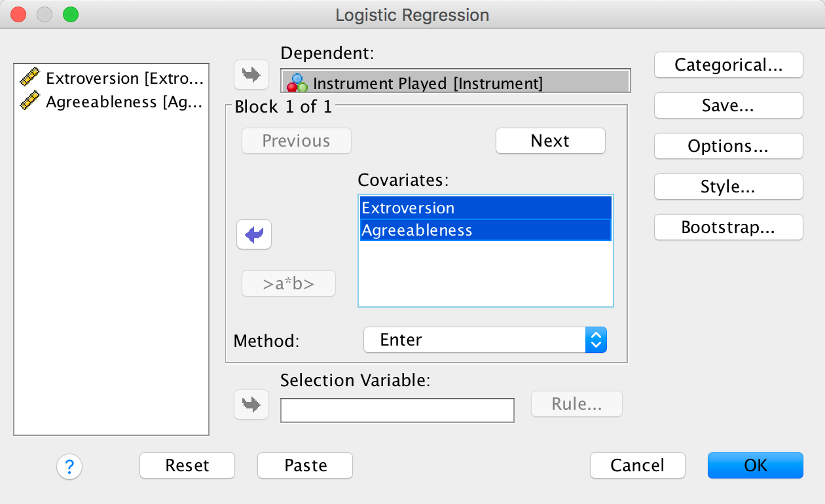The image size is (825, 504).
Task: Click the nominal icon in Dependent field
Action: [x=297, y=83]
